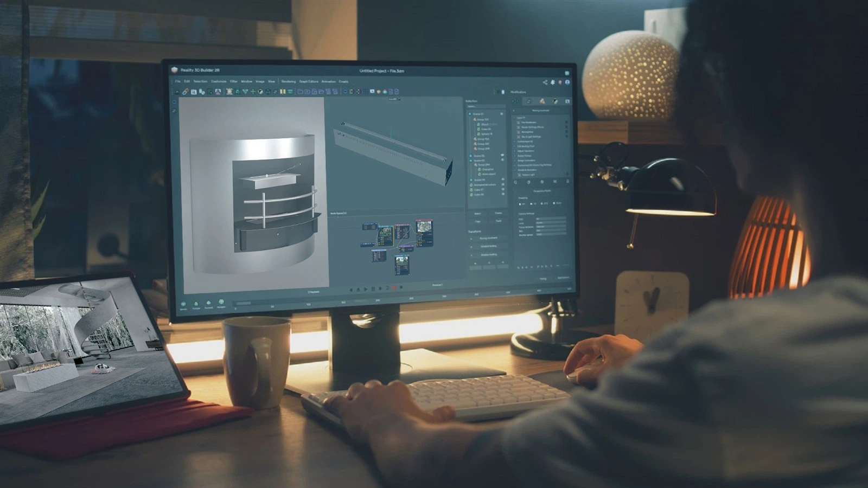Open the Graph Editors menu
Viewport: 868px width, 488px height.
pyautogui.click(x=309, y=82)
